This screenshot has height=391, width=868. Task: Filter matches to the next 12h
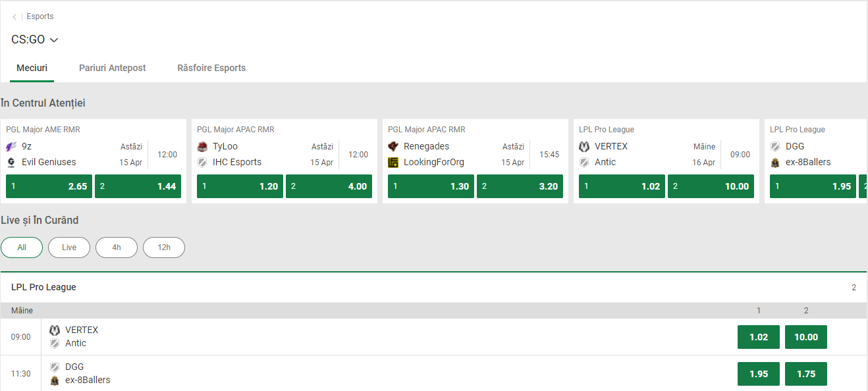click(x=164, y=248)
